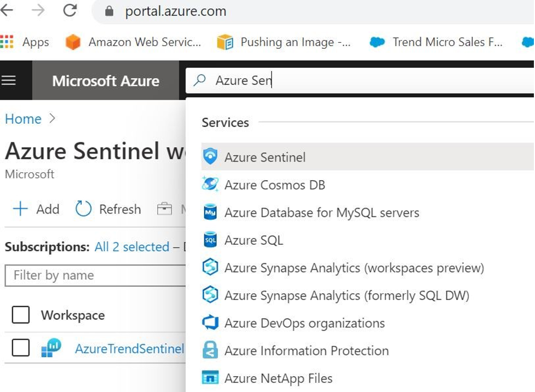Click the AzureTrendSentinel workspace icon
Viewport: 535px width, 392px height.
click(x=51, y=348)
